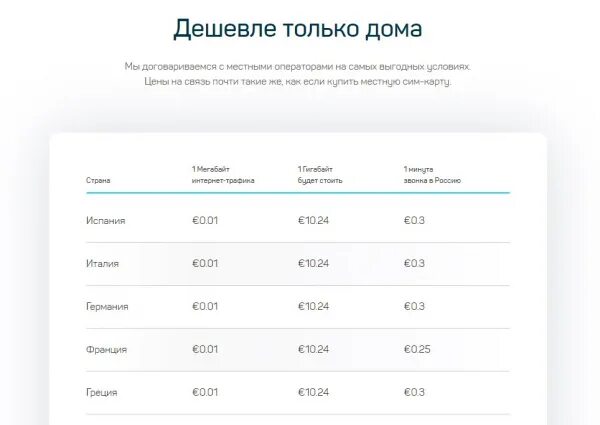Select the Франция row country name
The width and height of the screenshot is (600, 425).
(x=106, y=350)
